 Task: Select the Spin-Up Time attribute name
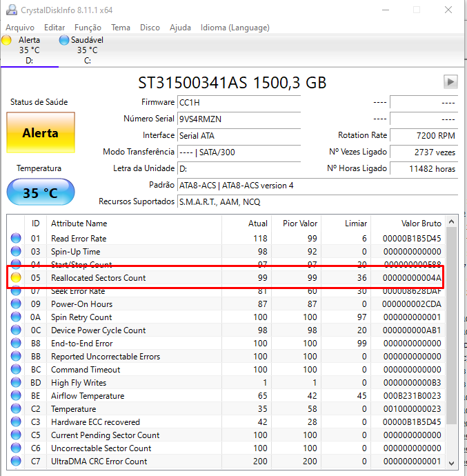pos(76,252)
